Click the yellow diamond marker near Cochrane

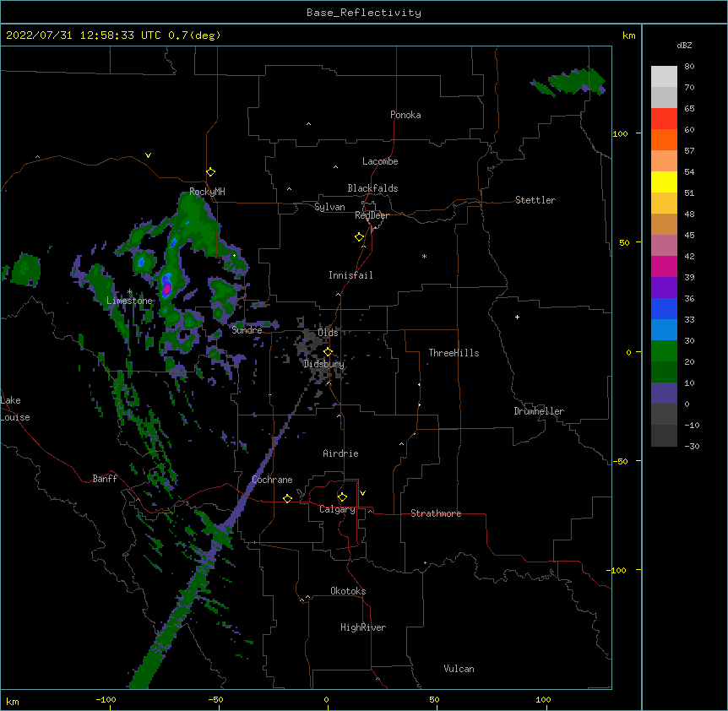click(287, 498)
